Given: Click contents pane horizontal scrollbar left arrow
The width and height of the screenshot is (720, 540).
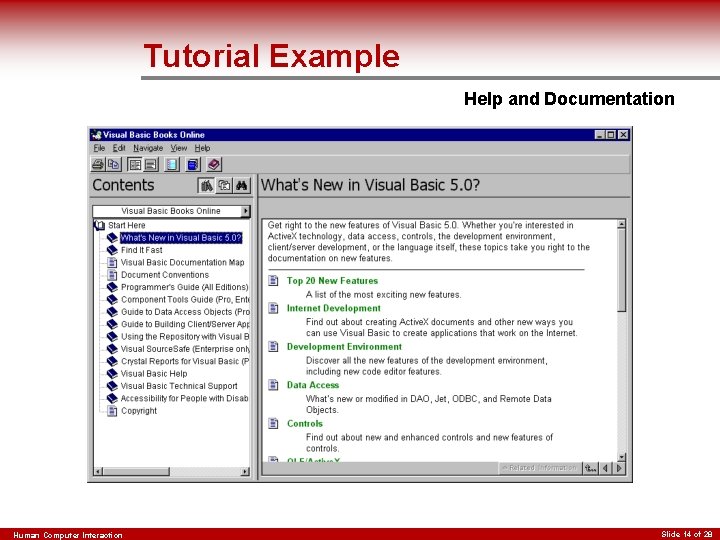Looking at the screenshot, I should (x=98, y=472).
